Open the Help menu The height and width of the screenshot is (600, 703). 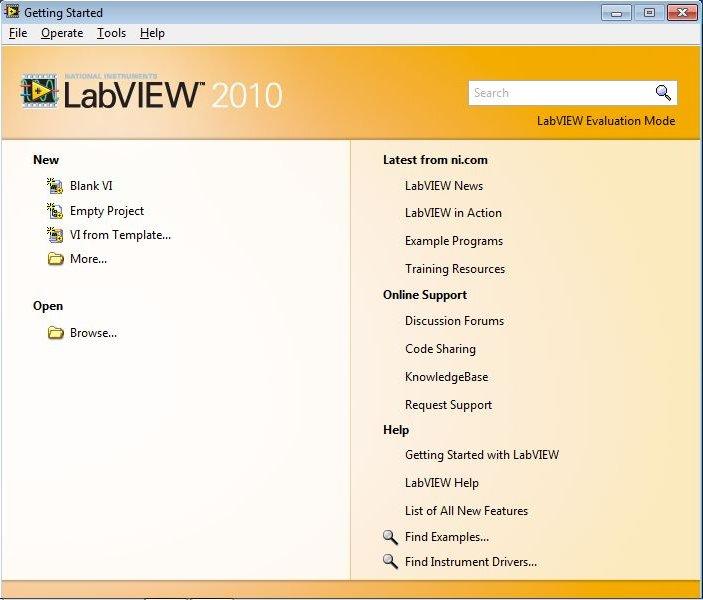coord(152,33)
